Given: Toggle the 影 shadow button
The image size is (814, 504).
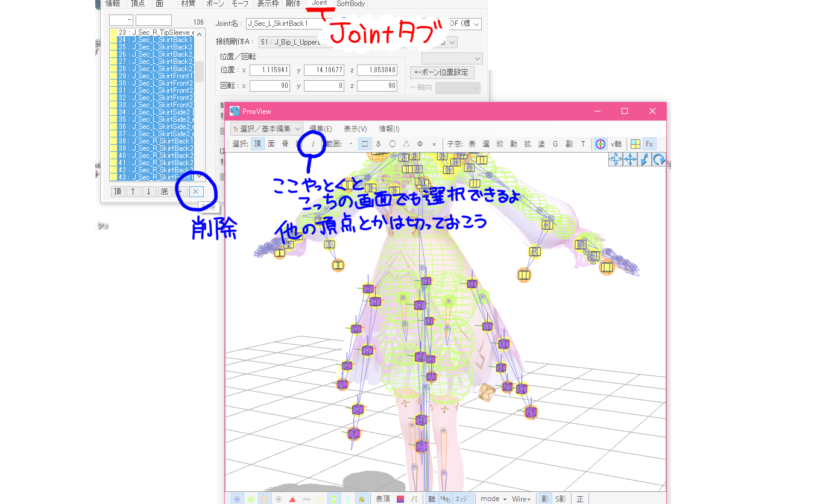Looking at the screenshot, I should (545, 499).
